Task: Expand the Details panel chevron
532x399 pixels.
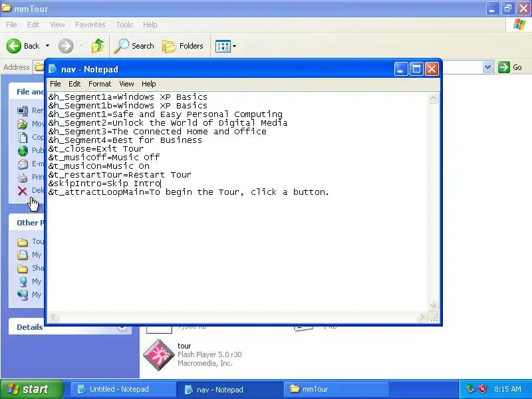Action: pos(122,327)
